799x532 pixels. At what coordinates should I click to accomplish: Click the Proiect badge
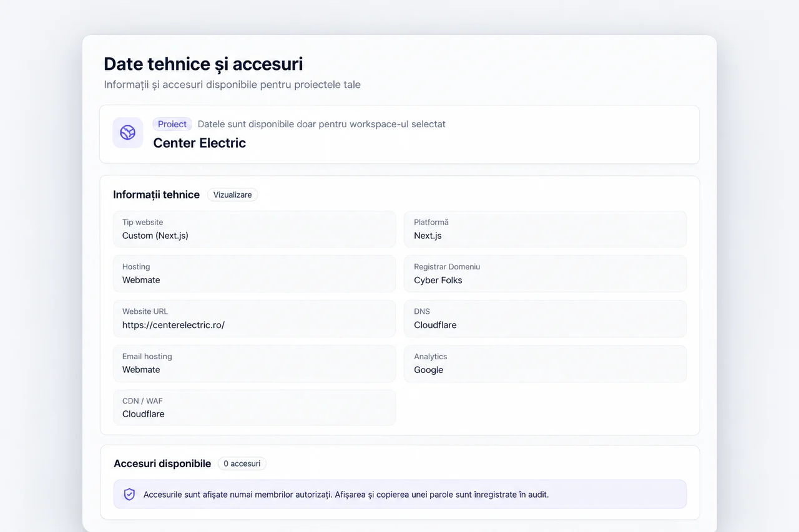[172, 124]
